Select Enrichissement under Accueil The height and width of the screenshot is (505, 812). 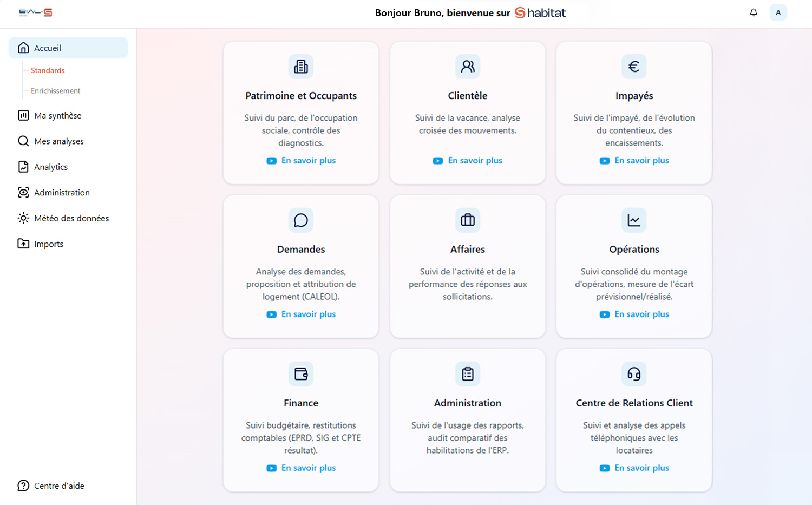click(x=55, y=91)
